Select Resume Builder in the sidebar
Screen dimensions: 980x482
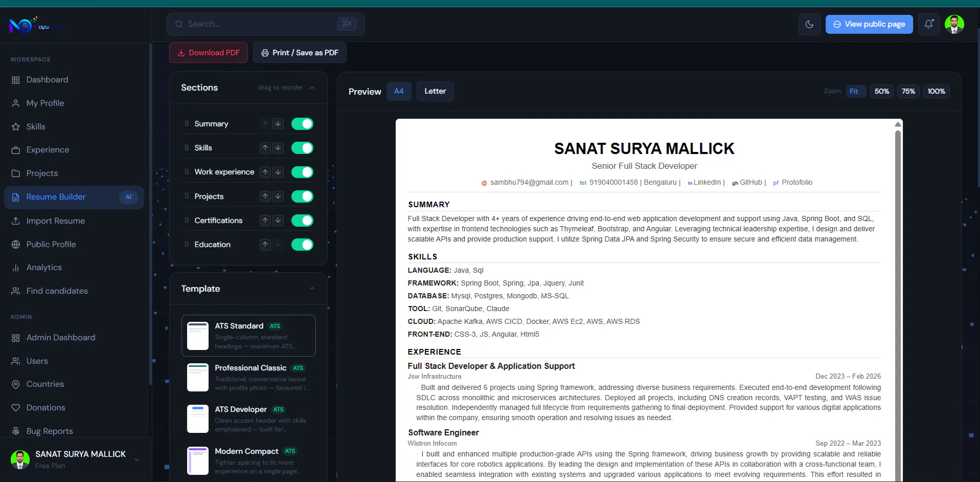coord(74,197)
